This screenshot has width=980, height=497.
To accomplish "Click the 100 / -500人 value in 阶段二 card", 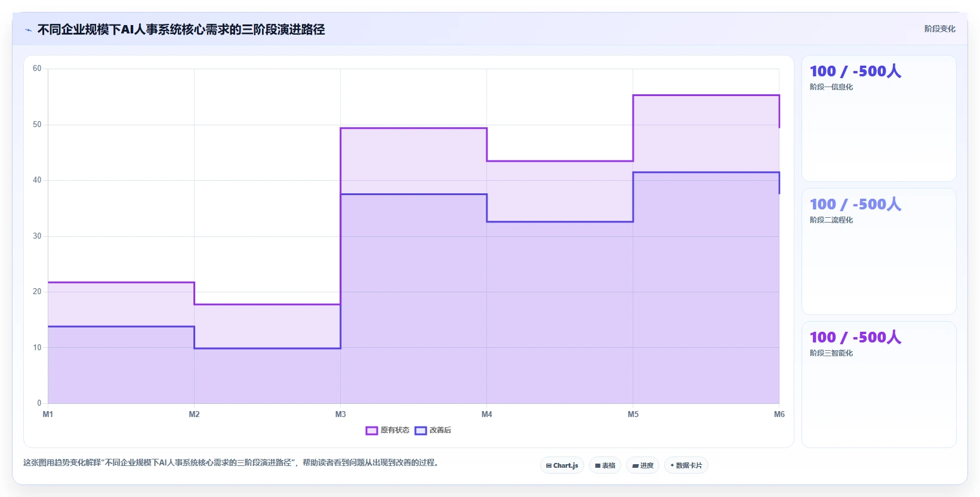I will tap(855, 204).
